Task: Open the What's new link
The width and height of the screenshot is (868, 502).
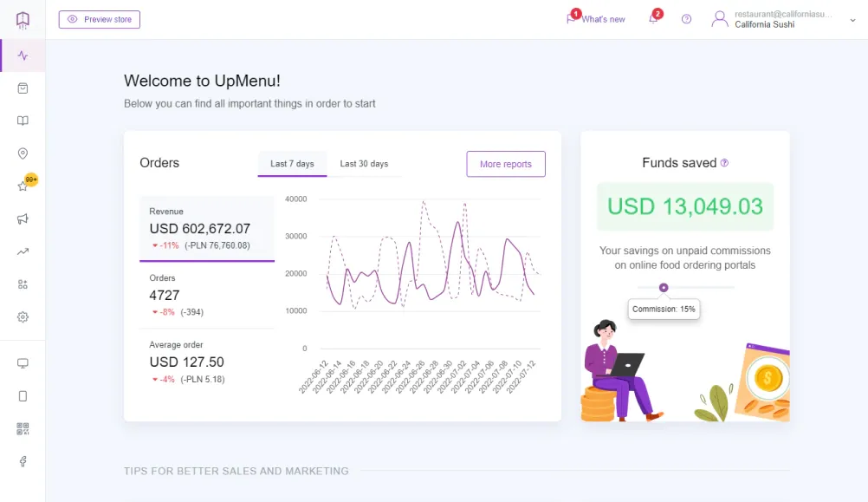Action: click(x=603, y=19)
